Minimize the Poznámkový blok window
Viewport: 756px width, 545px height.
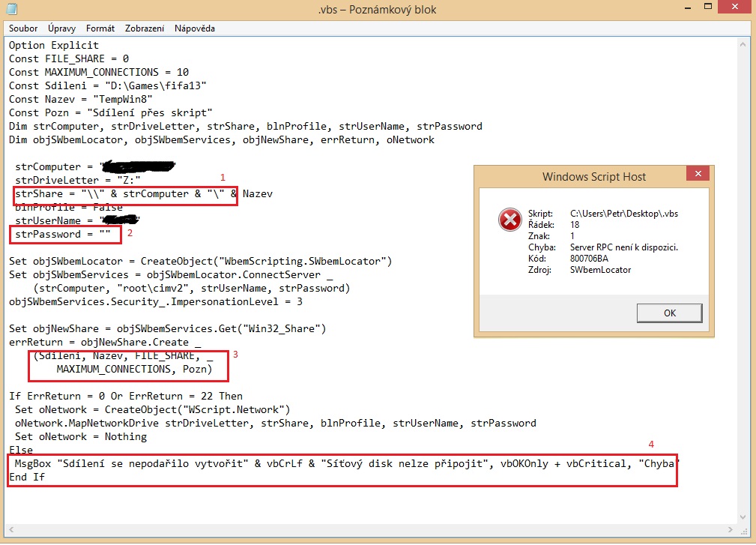(x=688, y=7)
